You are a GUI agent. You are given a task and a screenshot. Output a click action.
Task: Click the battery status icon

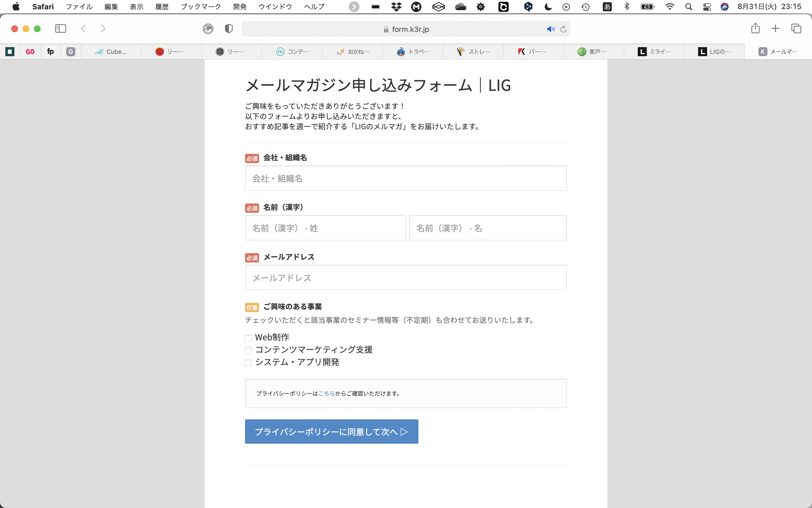[647, 7]
